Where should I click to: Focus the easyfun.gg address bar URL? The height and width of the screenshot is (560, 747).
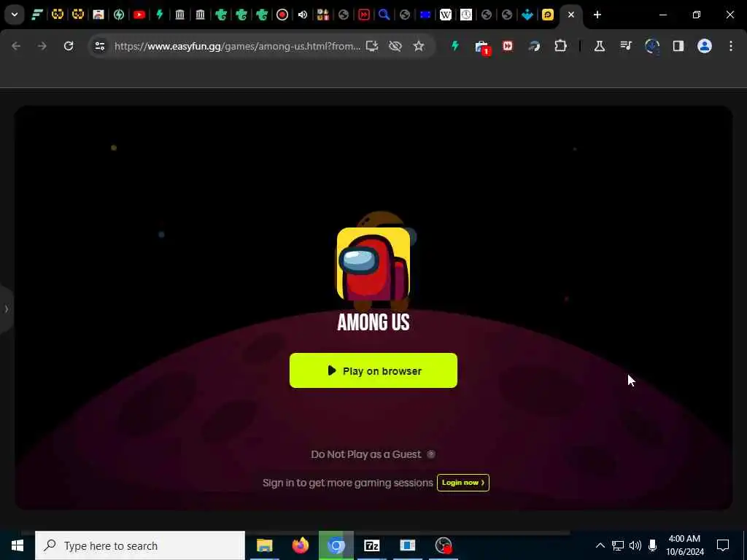point(237,46)
